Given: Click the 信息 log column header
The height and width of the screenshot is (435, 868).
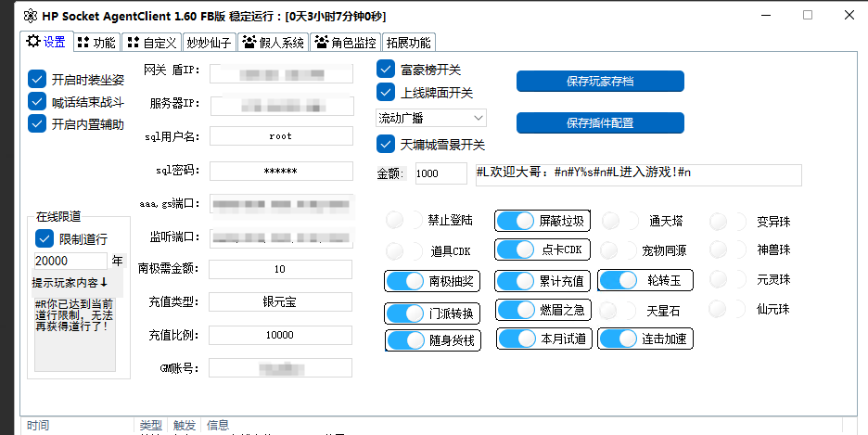Looking at the screenshot, I should 520,425.
